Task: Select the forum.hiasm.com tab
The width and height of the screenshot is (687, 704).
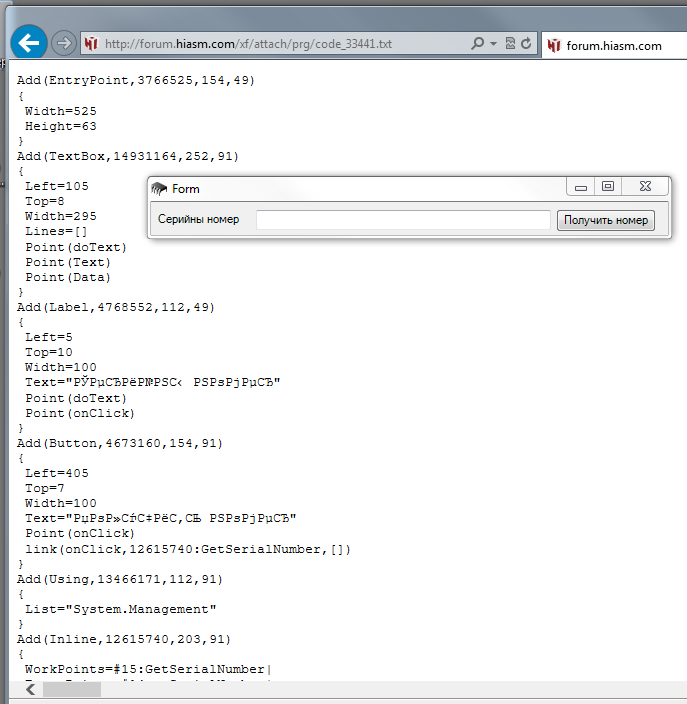Action: point(612,45)
